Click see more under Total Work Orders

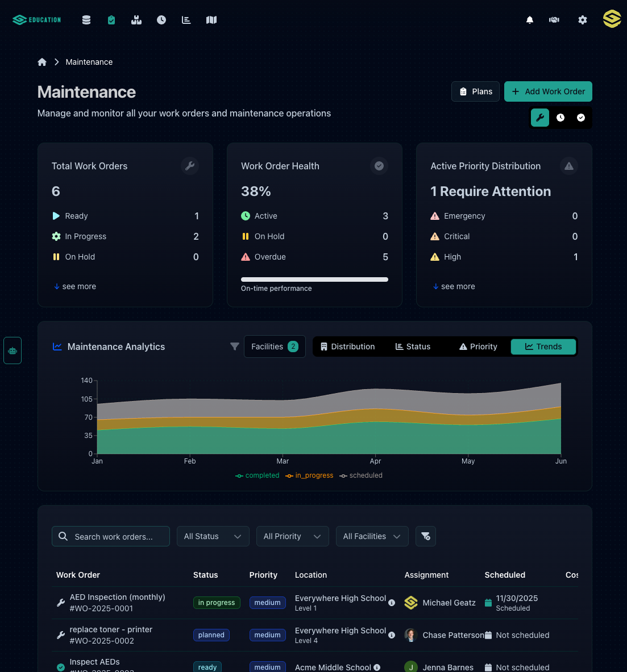[x=74, y=286]
